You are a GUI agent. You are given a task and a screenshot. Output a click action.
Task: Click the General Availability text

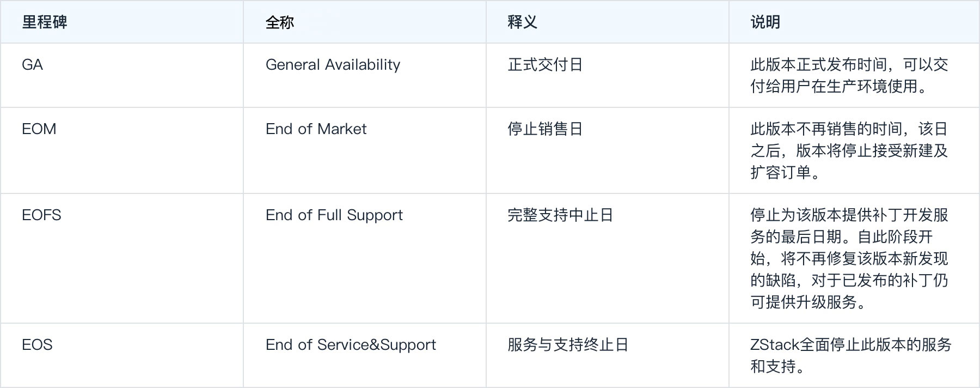coord(333,65)
